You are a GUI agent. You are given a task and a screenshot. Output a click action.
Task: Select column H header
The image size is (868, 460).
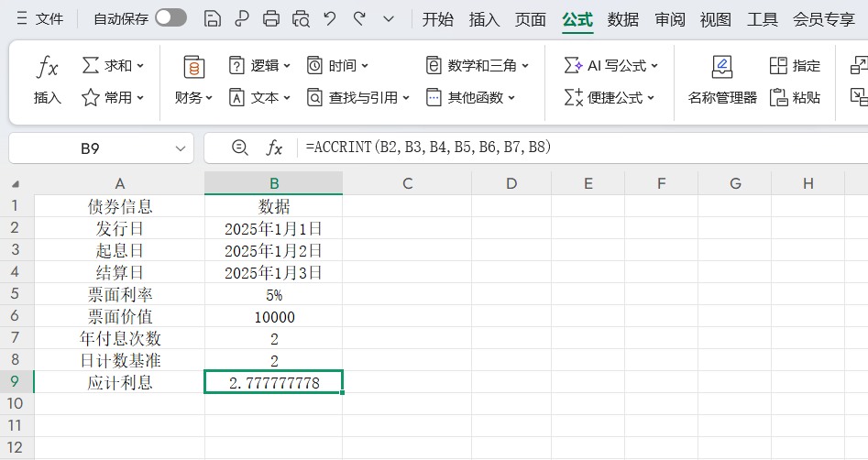[808, 183]
